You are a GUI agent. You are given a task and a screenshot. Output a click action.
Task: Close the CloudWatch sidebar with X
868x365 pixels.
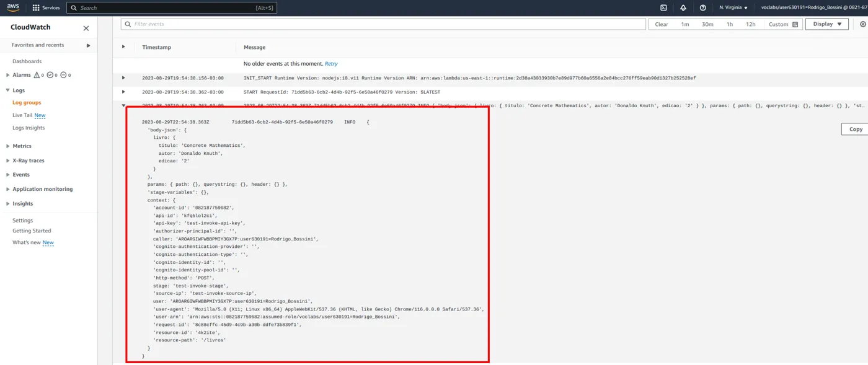(x=86, y=28)
